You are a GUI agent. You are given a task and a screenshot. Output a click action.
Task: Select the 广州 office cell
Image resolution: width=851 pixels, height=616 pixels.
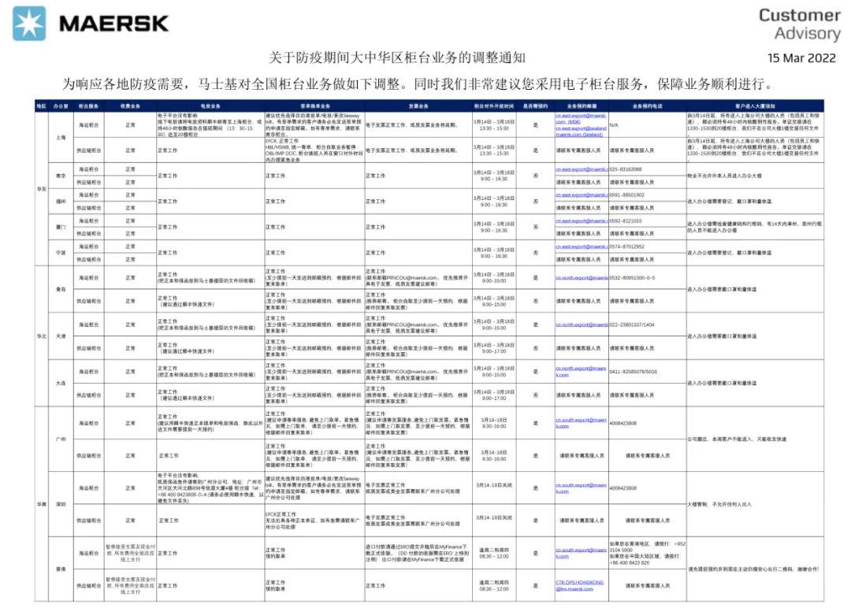tap(61, 439)
